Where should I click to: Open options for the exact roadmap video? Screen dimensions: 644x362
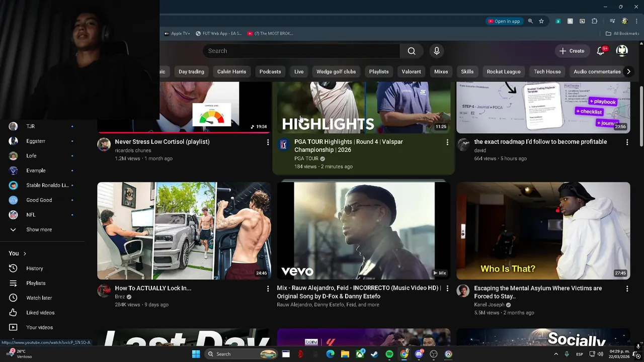(x=627, y=143)
